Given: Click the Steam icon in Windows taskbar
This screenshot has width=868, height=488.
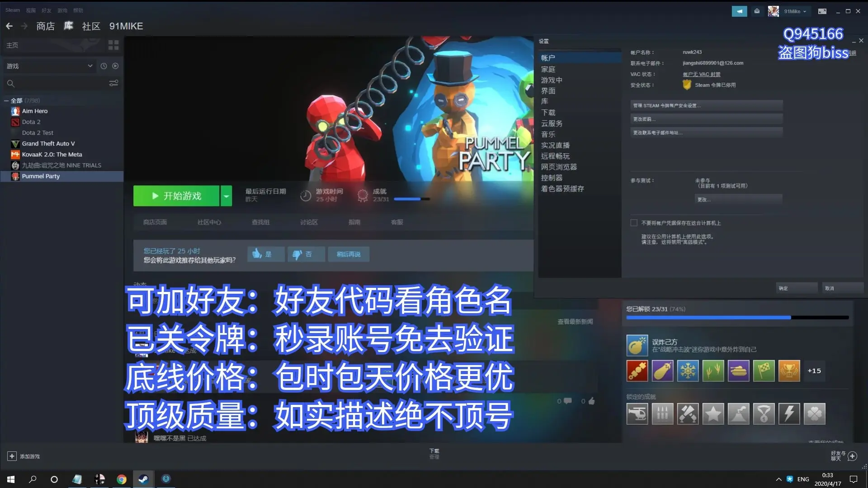Looking at the screenshot, I should [x=144, y=479].
